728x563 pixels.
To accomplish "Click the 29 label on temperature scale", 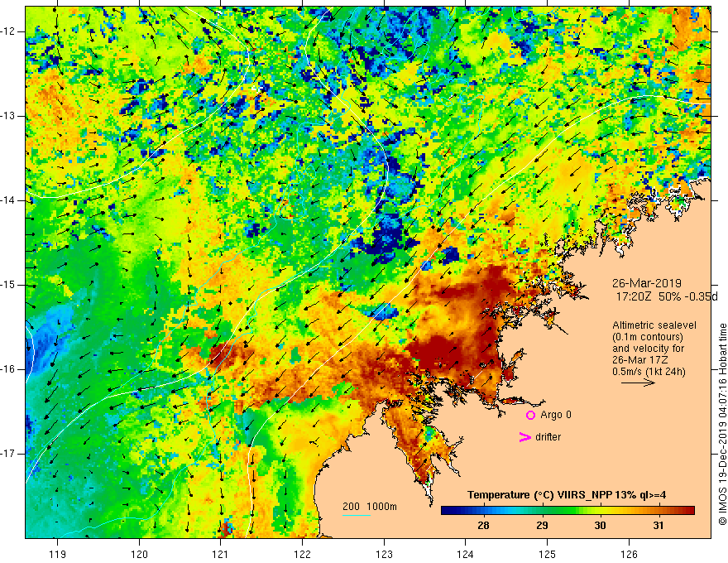I will pos(542,526).
